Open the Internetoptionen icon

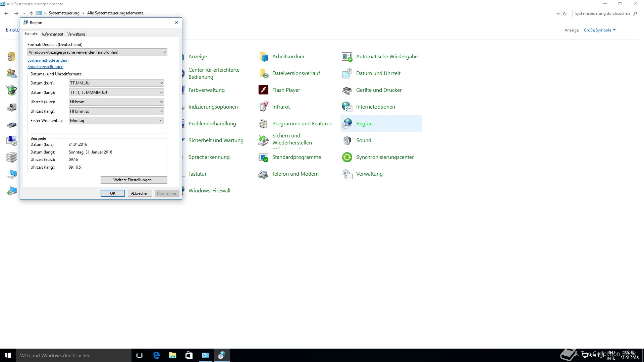[x=347, y=107]
